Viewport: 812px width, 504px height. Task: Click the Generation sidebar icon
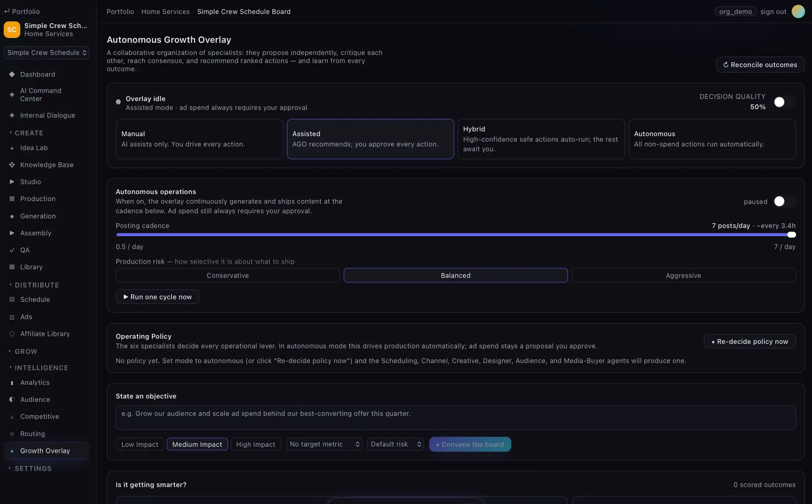[12, 216]
